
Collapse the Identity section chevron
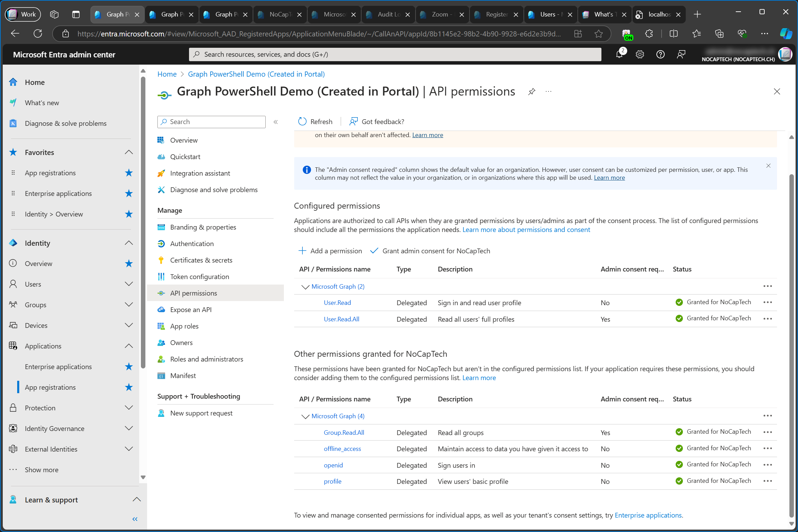click(129, 243)
